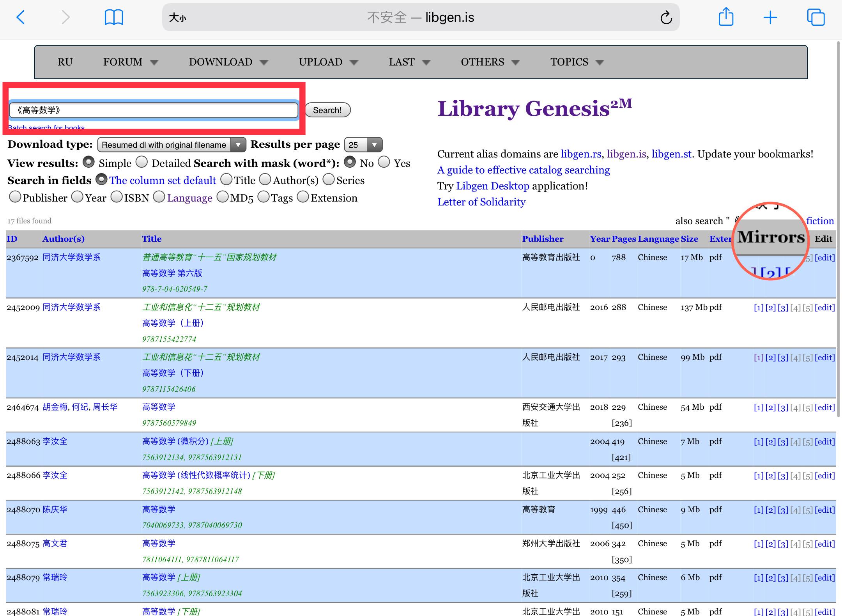Open Safari bookmarks book icon
This screenshot has height=616, width=842.
(x=114, y=18)
